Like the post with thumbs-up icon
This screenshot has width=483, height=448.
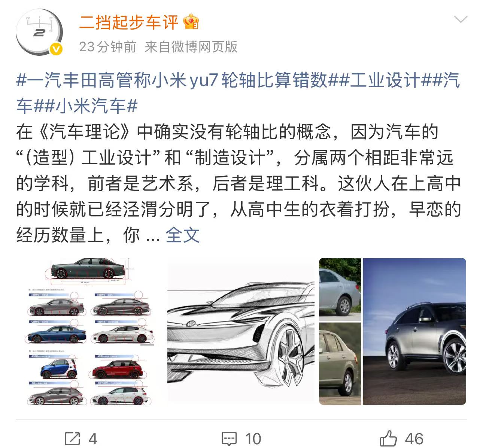point(388,438)
